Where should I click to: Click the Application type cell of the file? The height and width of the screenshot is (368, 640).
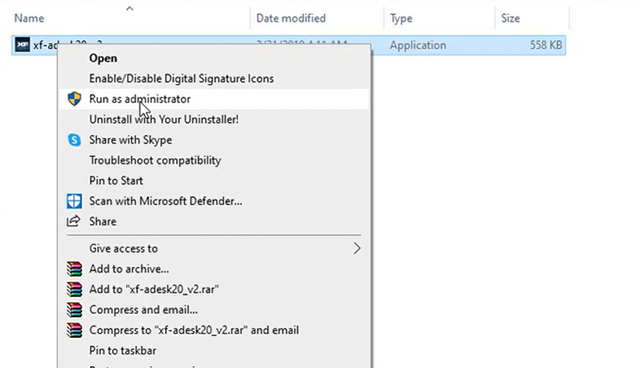(x=418, y=45)
